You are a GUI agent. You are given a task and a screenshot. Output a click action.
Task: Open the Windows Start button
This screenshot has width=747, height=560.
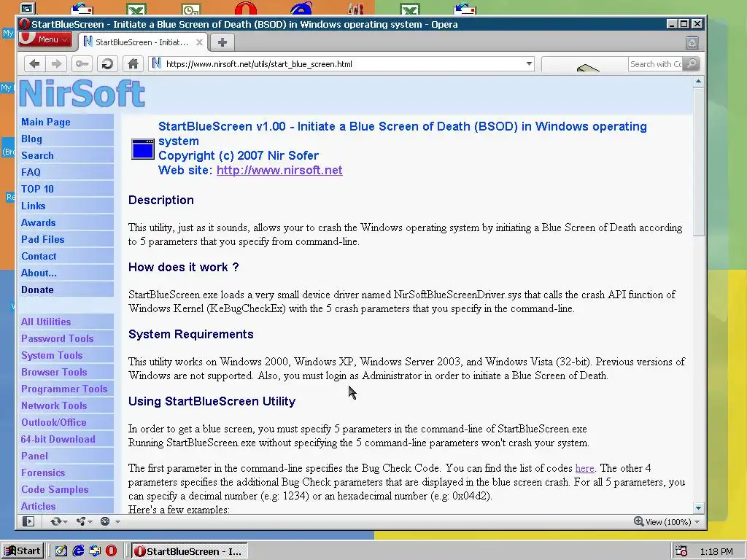pos(23,551)
